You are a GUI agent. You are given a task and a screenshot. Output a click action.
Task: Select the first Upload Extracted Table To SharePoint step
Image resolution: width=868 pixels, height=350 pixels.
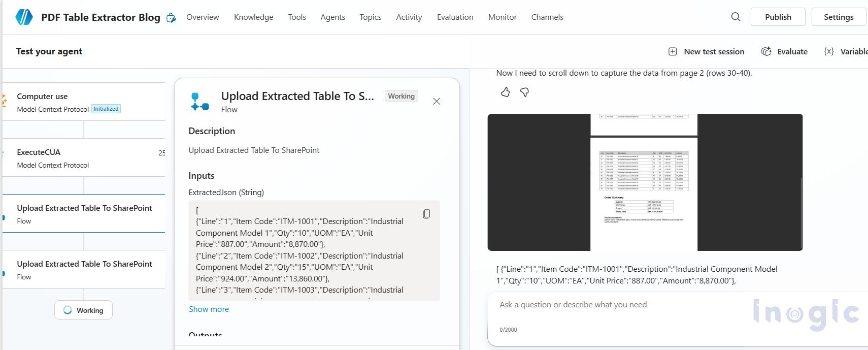(x=84, y=213)
